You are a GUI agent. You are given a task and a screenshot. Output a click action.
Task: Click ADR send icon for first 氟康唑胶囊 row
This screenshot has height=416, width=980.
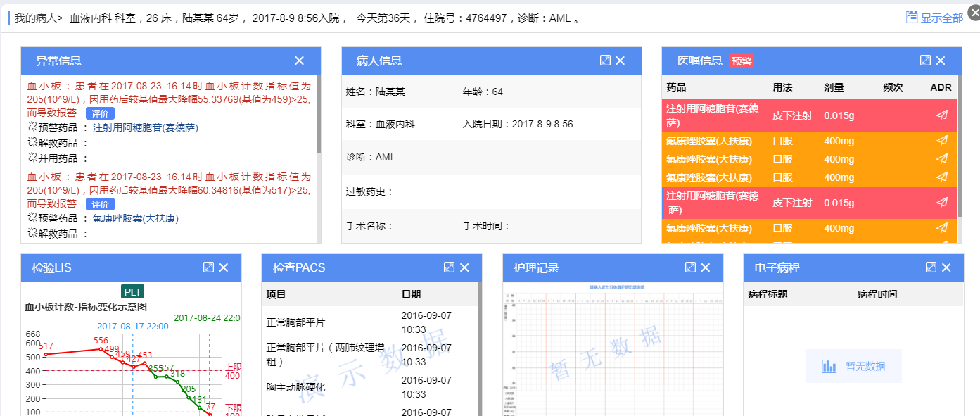coord(941,141)
